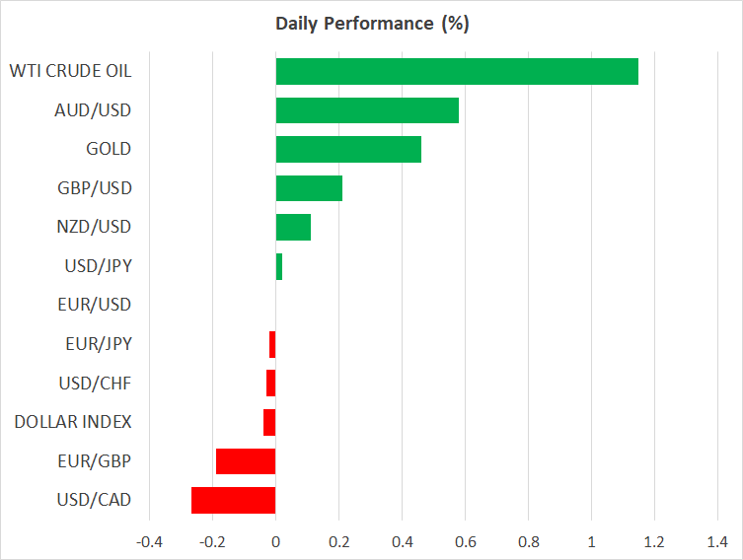
Task: Select the USD/CHF red bar
Action: click(x=271, y=383)
